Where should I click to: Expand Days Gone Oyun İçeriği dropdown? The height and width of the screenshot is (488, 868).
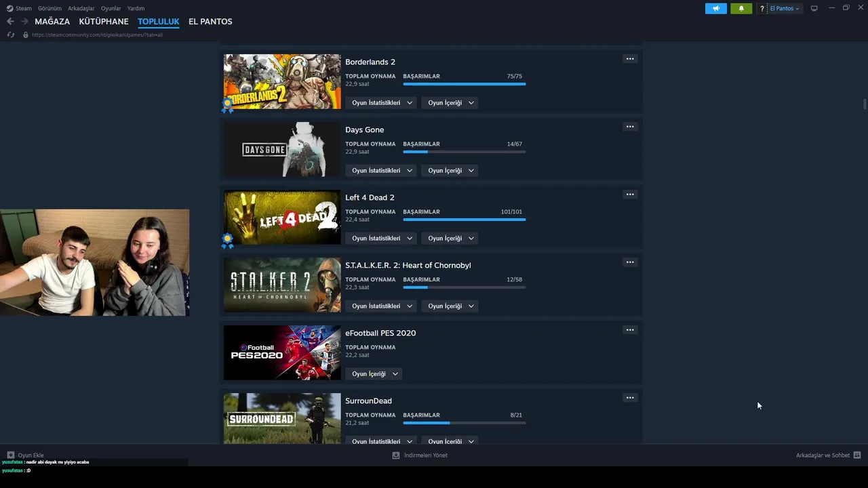click(451, 170)
